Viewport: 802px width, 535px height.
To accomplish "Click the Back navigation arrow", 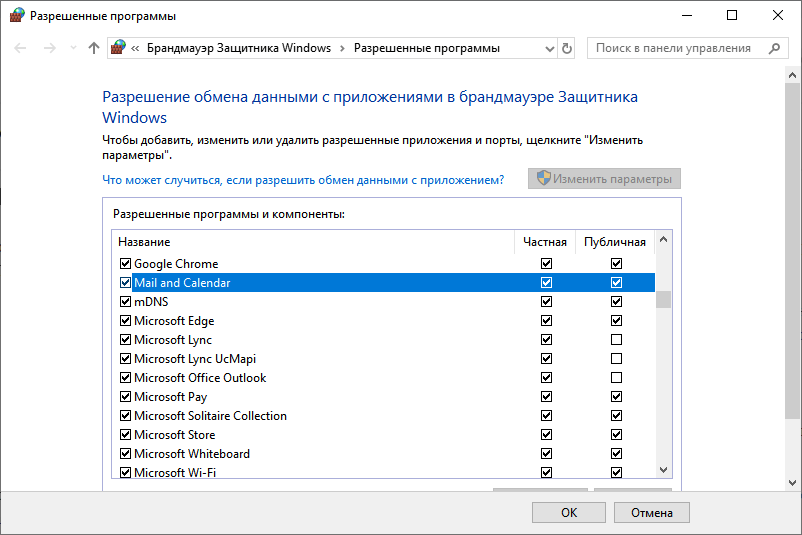I will point(20,48).
